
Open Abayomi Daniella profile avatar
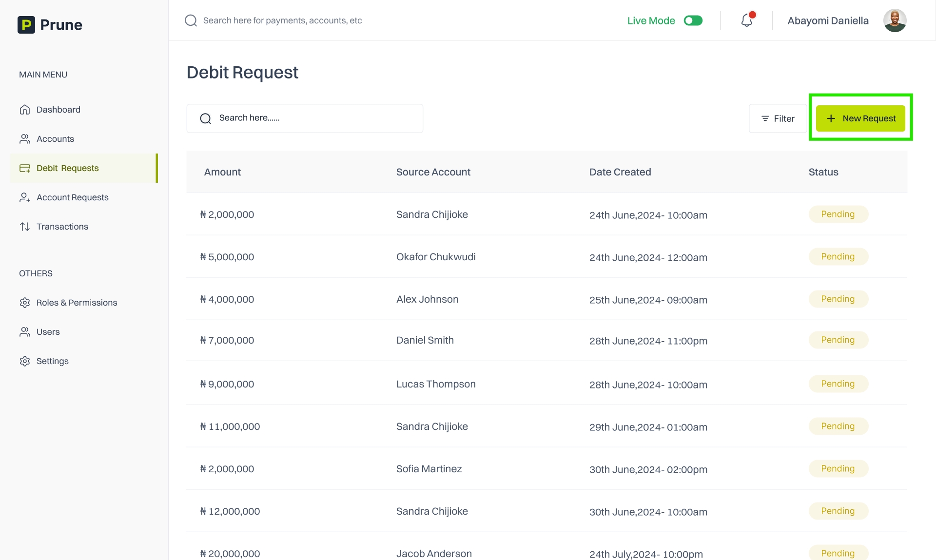point(895,20)
